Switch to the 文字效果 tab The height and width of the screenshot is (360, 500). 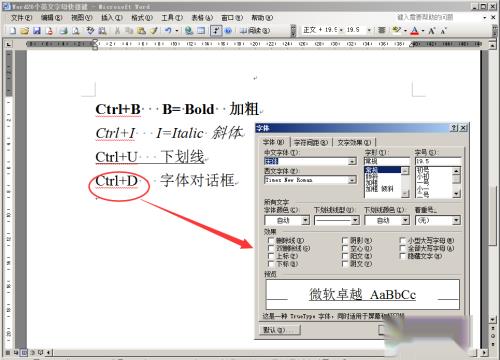click(x=354, y=143)
